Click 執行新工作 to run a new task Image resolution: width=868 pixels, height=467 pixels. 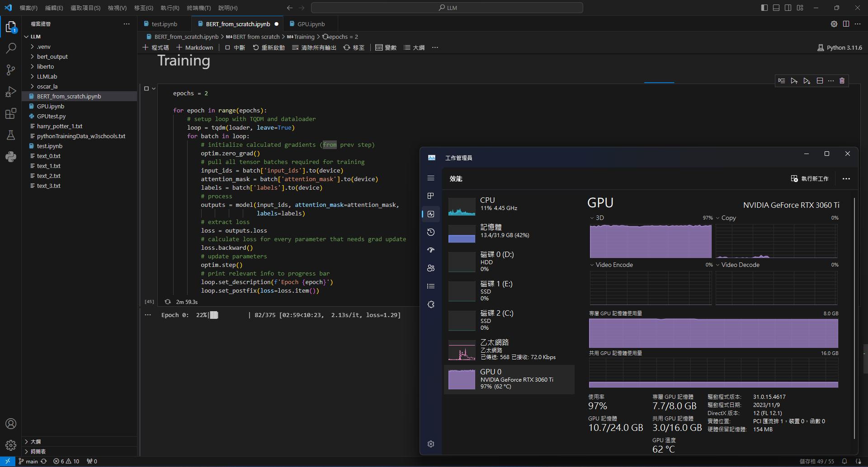pos(811,178)
